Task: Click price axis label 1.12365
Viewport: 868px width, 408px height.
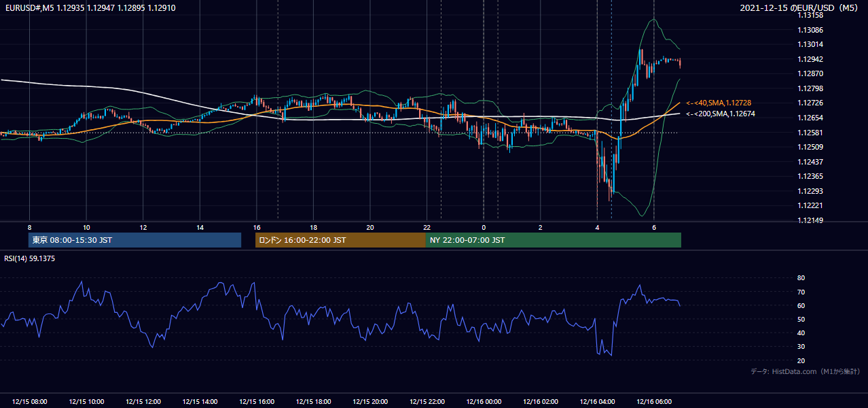Action: (x=810, y=176)
